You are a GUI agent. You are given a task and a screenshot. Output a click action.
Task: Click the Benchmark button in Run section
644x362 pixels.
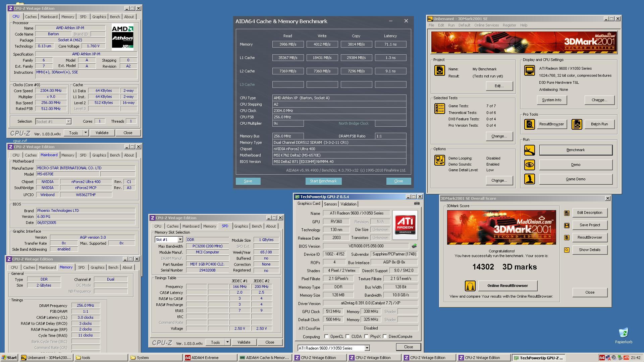576,150
